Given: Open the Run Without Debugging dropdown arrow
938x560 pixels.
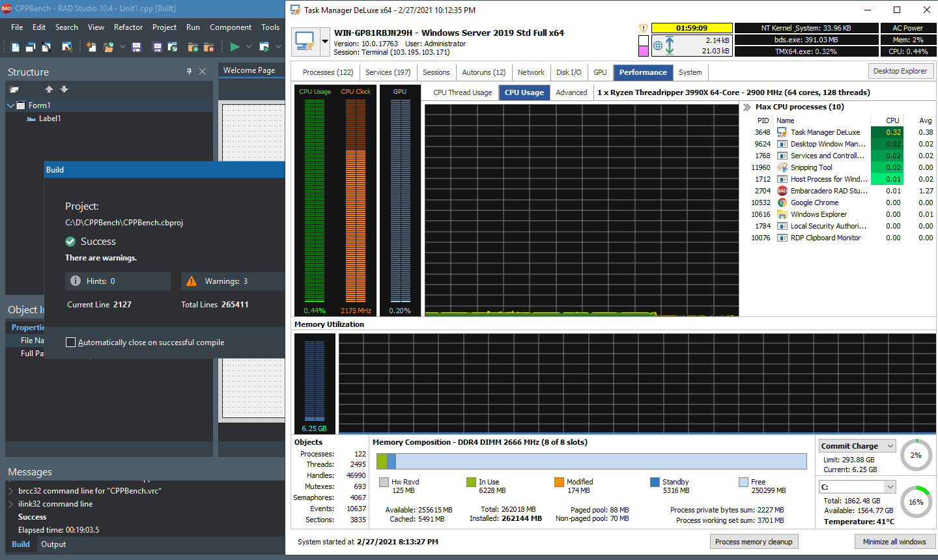Looking at the screenshot, I should pyautogui.click(x=278, y=47).
